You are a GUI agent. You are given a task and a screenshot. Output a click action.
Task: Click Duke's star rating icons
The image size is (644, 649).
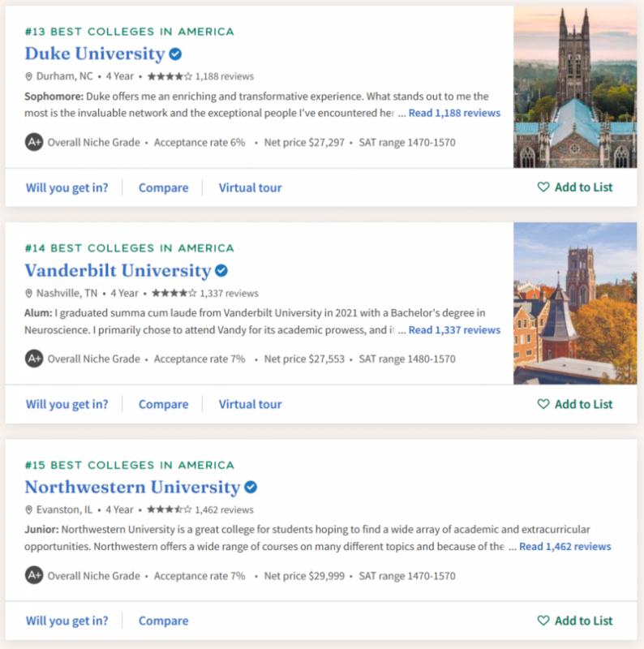170,76
